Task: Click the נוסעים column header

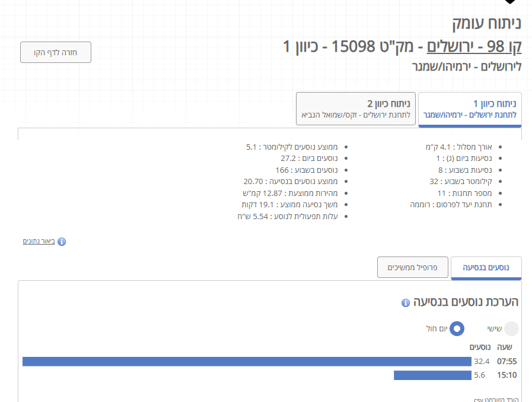Action: click(480, 347)
